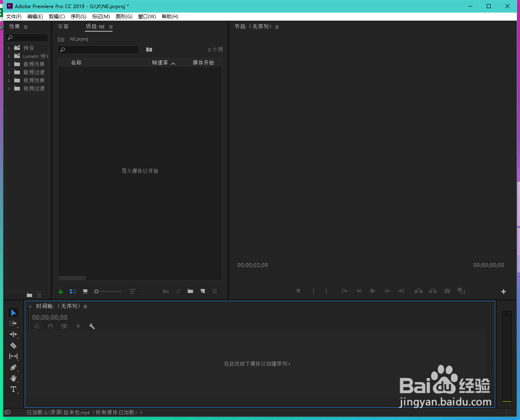Image resolution: width=520 pixels, height=420 pixels.
Task: Open timeline display settings wrench
Action: click(92, 326)
